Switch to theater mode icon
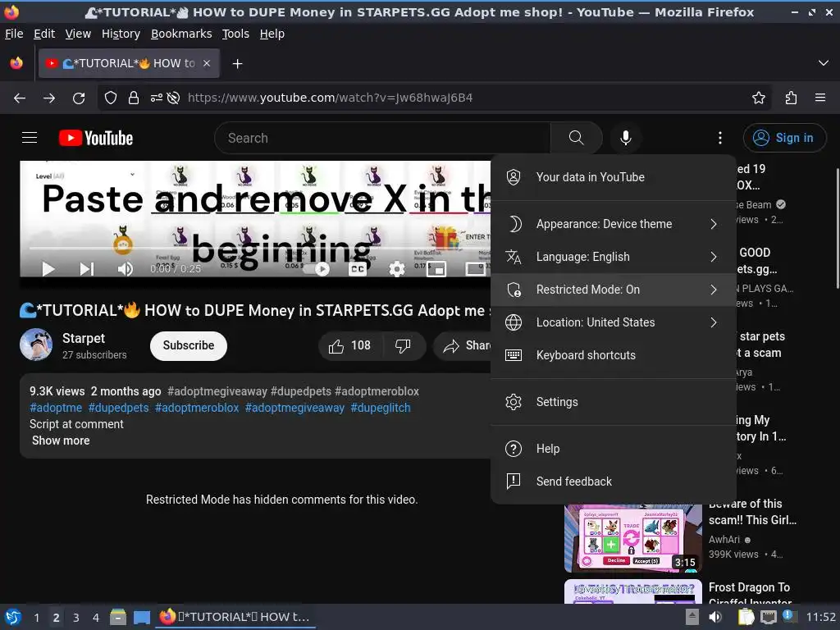840x630 pixels. (x=475, y=269)
